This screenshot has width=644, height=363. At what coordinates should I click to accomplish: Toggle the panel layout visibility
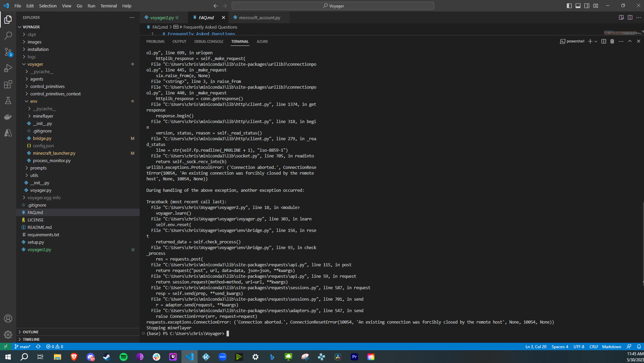(x=578, y=6)
